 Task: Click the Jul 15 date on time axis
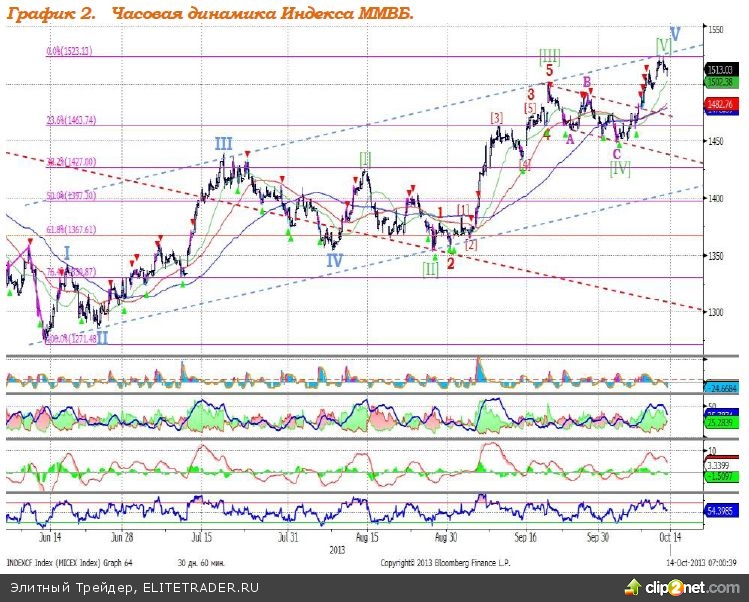tap(201, 537)
